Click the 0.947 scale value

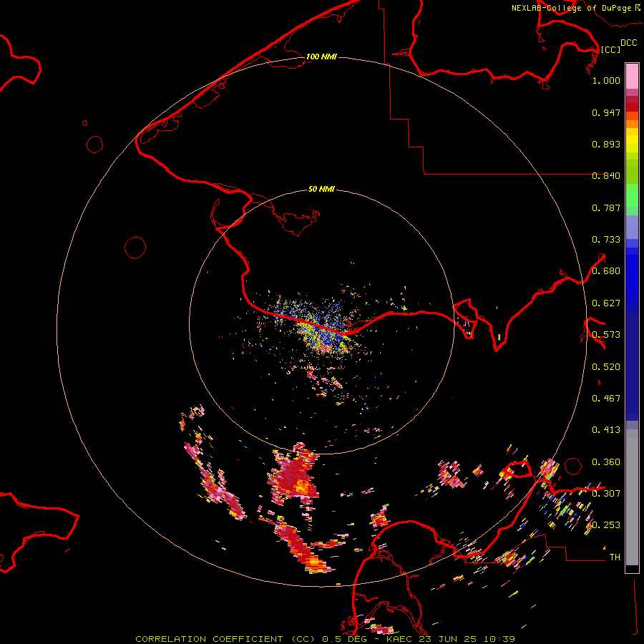point(606,112)
